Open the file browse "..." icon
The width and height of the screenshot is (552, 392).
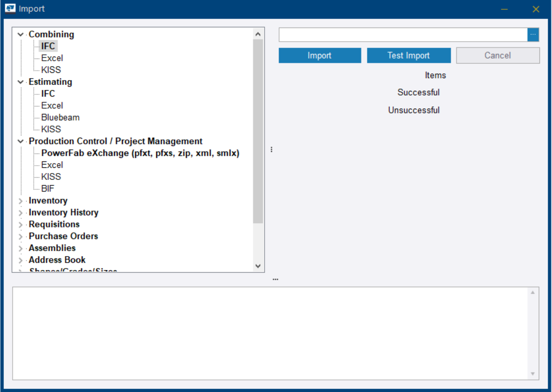point(533,34)
